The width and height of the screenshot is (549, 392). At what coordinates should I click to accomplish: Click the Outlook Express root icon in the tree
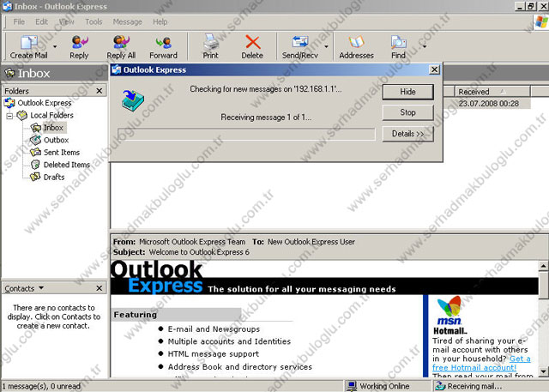[9, 103]
